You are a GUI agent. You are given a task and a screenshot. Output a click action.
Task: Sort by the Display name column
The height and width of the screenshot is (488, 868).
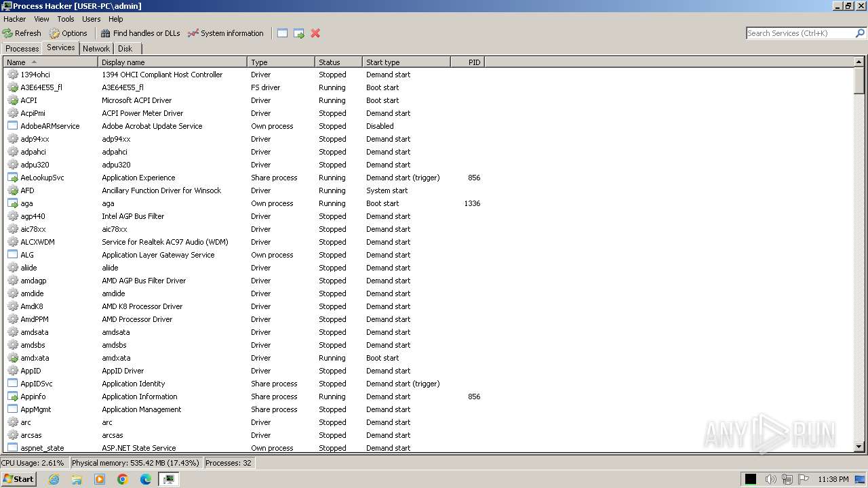[x=173, y=62]
